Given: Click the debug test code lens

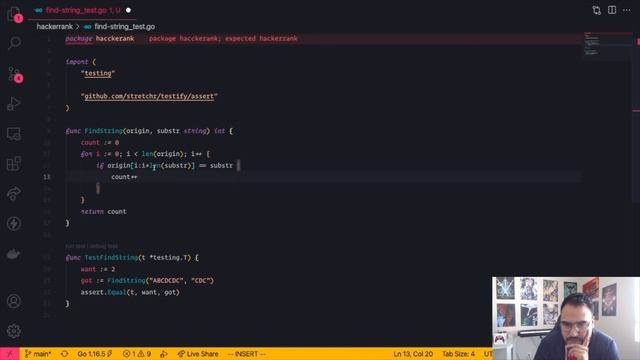Looking at the screenshot, I should [x=104, y=246].
